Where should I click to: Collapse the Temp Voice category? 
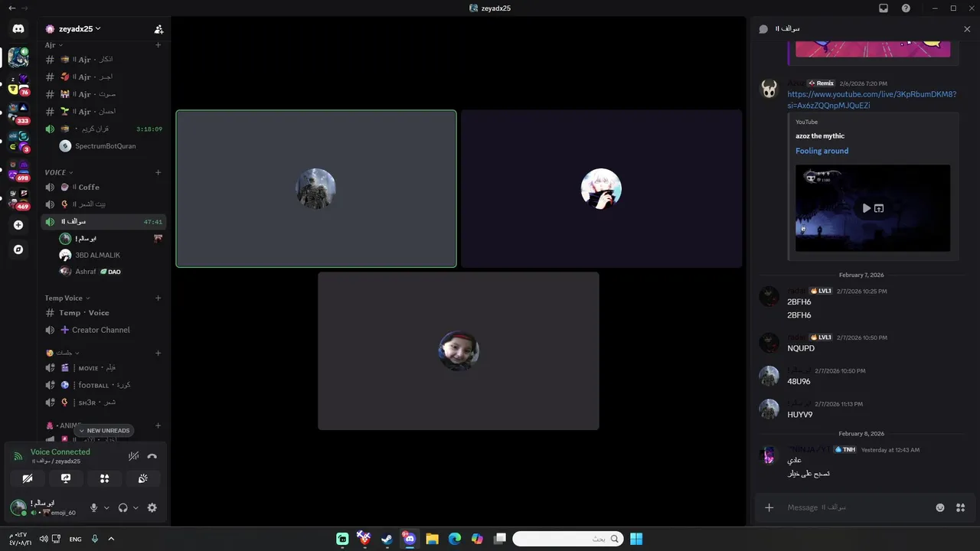[67, 298]
